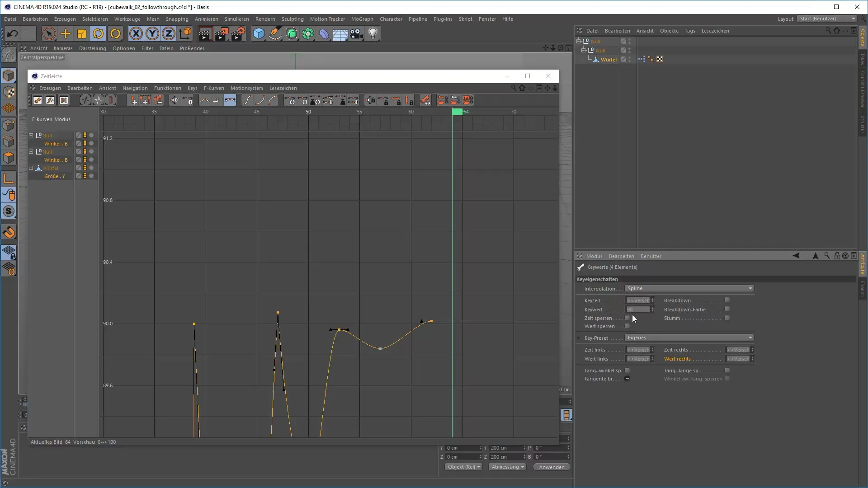Switch to the Struktur side tab
This screenshot has height=488, width=868.
pos(863,124)
